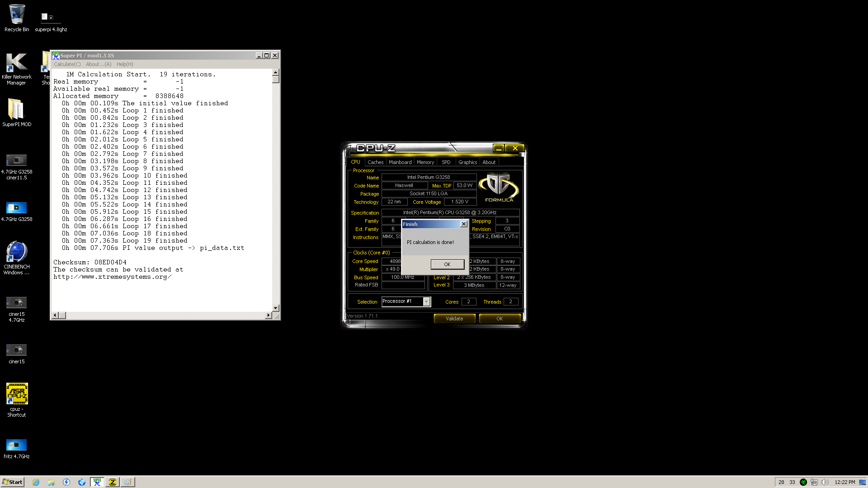Open the Killer Network Manager shortcut

coord(17,69)
